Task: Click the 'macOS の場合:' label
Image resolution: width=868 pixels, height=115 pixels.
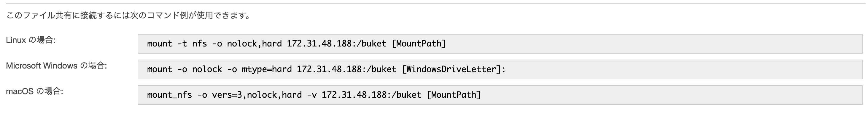Action: pos(34,91)
